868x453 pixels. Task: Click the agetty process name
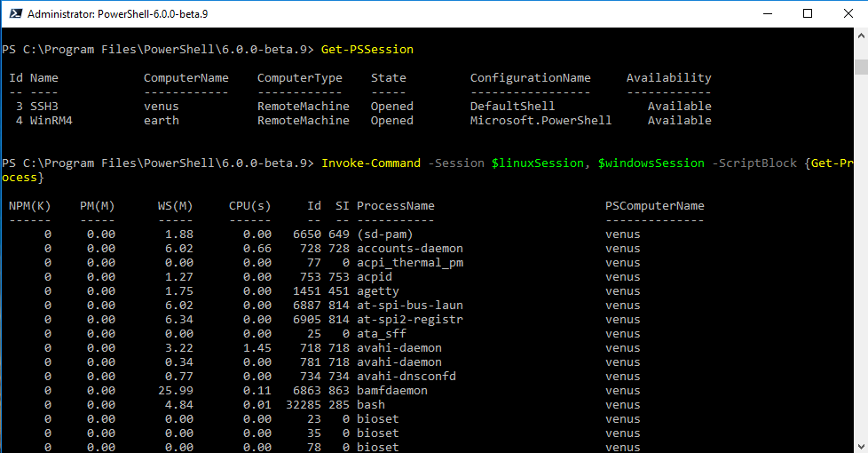(377, 291)
